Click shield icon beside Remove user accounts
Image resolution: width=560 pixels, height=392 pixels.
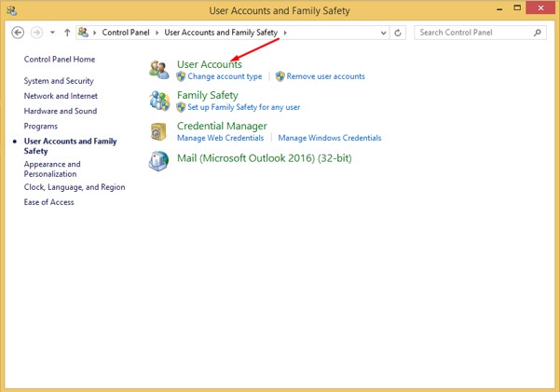280,76
